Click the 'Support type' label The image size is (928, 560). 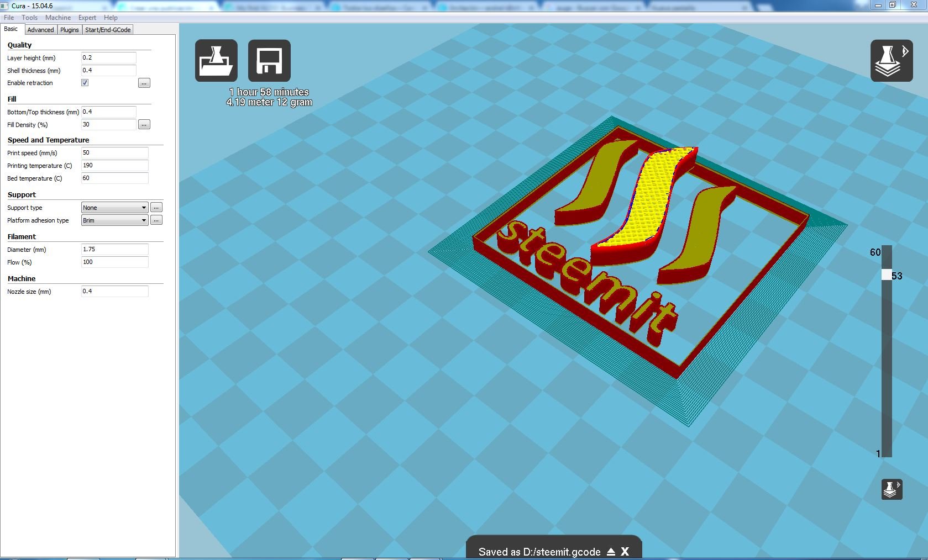[25, 208]
